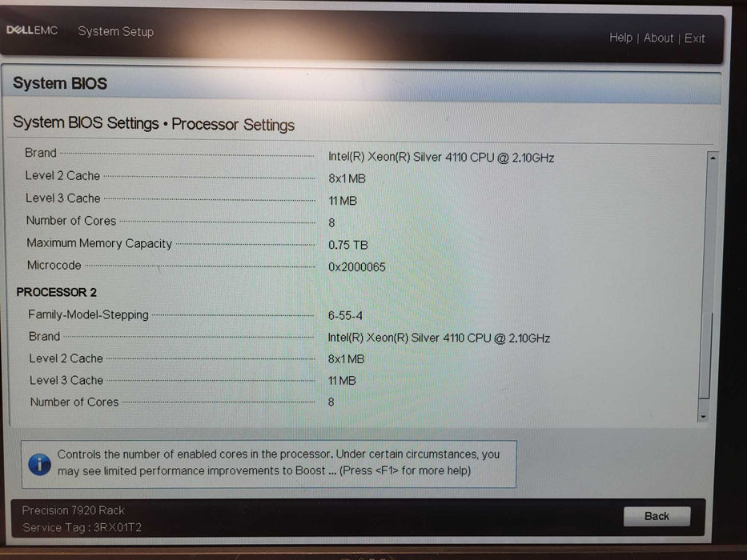The width and height of the screenshot is (747, 560).
Task: Click the Number of Cores label above Maximum Memory Capacity
Action: 71,221
